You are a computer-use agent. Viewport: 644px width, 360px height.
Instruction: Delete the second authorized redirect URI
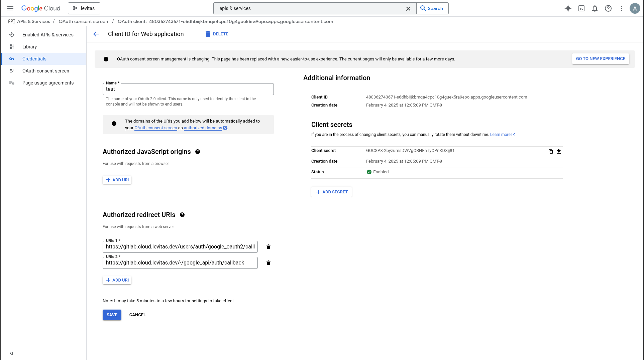(x=268, y=262)
